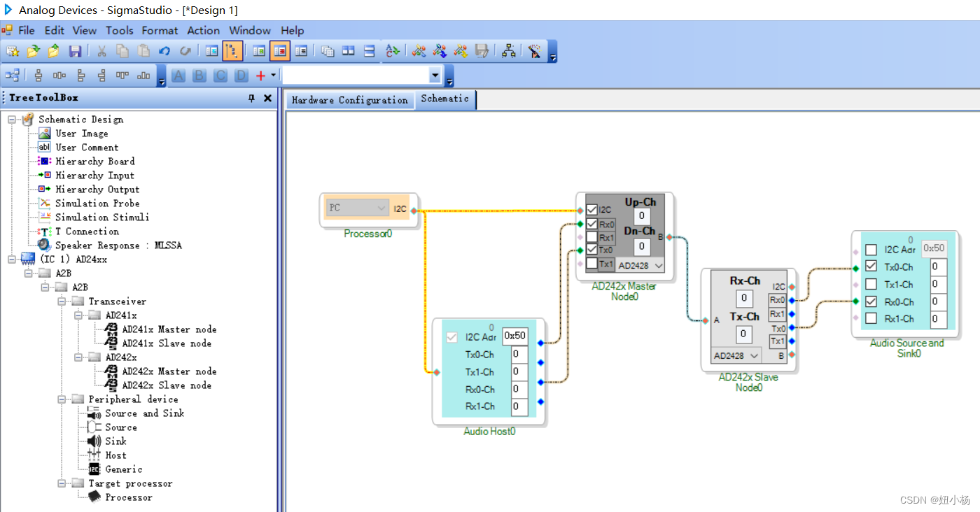Click the Cut scissors icon

101,51
